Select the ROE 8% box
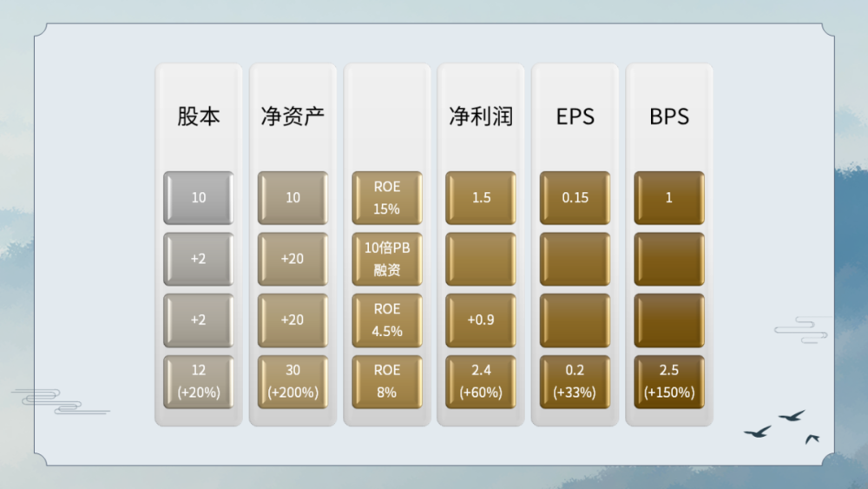868x489 pixels. [x=387, y=381]
